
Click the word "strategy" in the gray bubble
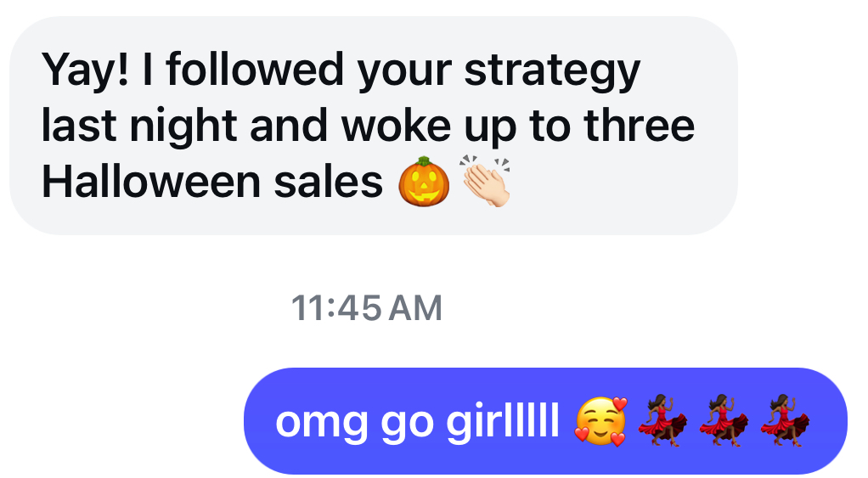click(x=552, y=72)
